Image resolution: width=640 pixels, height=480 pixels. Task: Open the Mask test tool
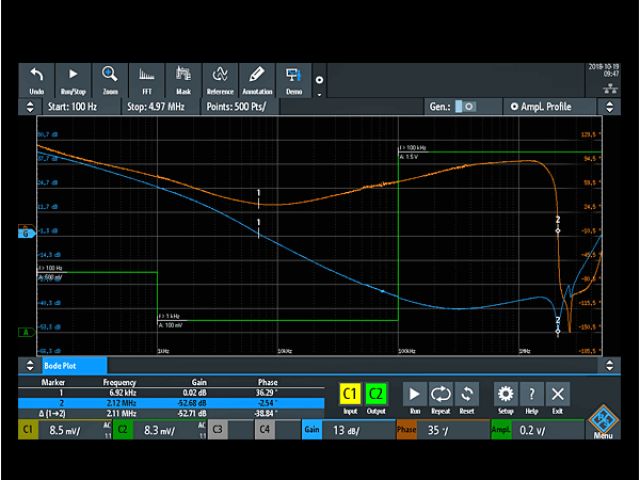[x=183, y=78]
